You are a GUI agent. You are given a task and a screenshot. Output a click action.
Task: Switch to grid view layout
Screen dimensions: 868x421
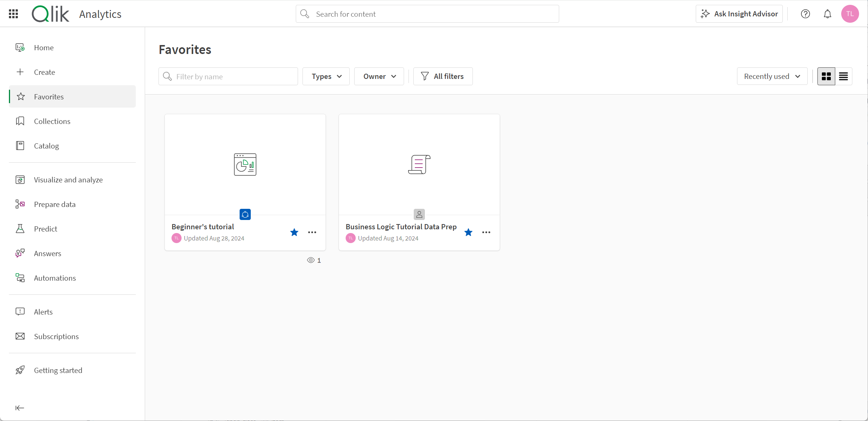tap(826, 76)
